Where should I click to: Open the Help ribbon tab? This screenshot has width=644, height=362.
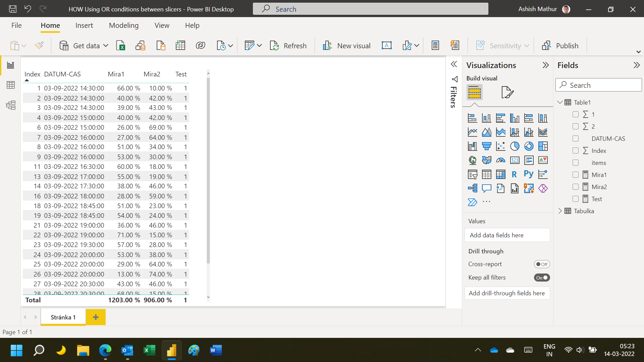tap(192, 25)
